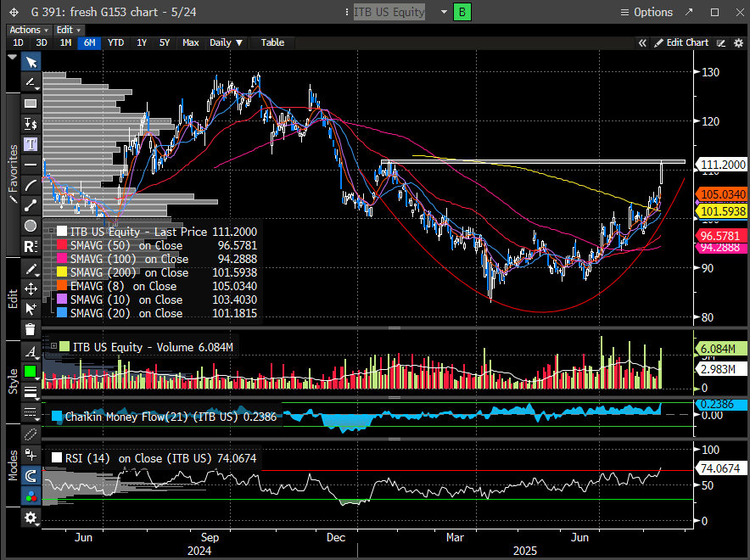The image size is (750, 560).
Task: Select the move crosshair tool
Action: pos(31,288)
